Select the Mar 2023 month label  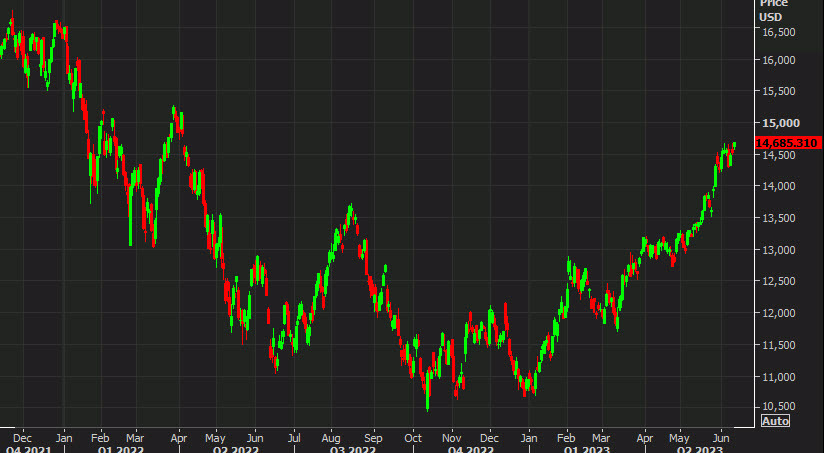click(x=602, y=438)
